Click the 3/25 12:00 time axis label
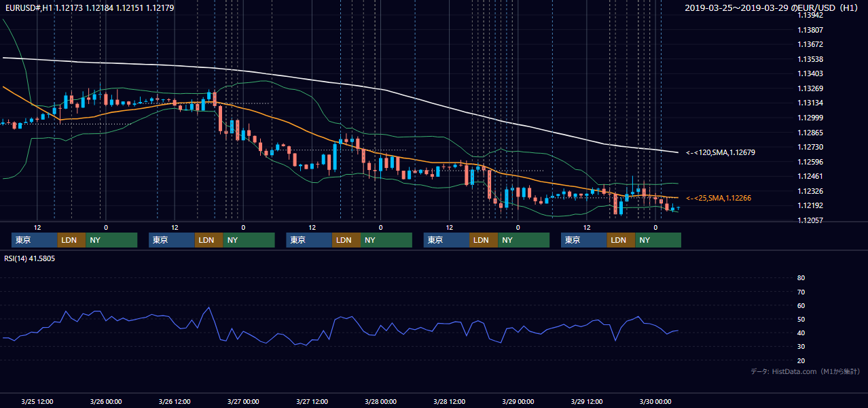The width and height of the screenshot is (868, 408). [x=37, y=401]
